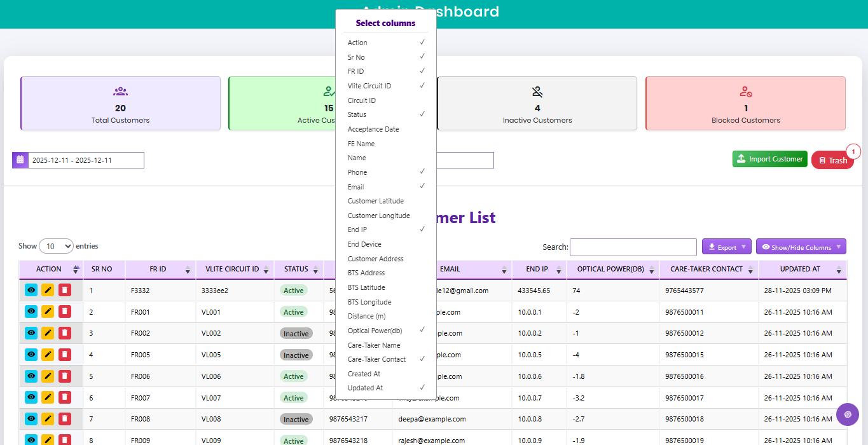Edit customer FR008 with pencil icon
Viewport: 868px width, 445px height.
click(48, 419)
